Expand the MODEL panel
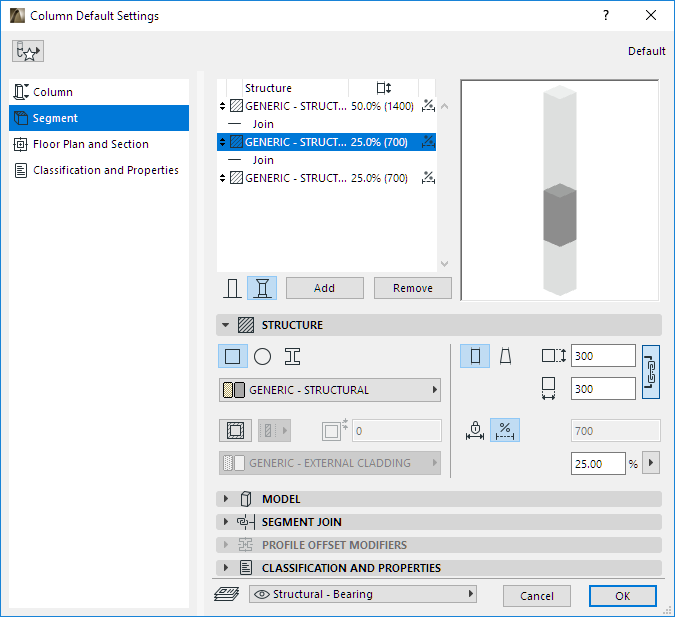675x617 pixels. point(439,499)
